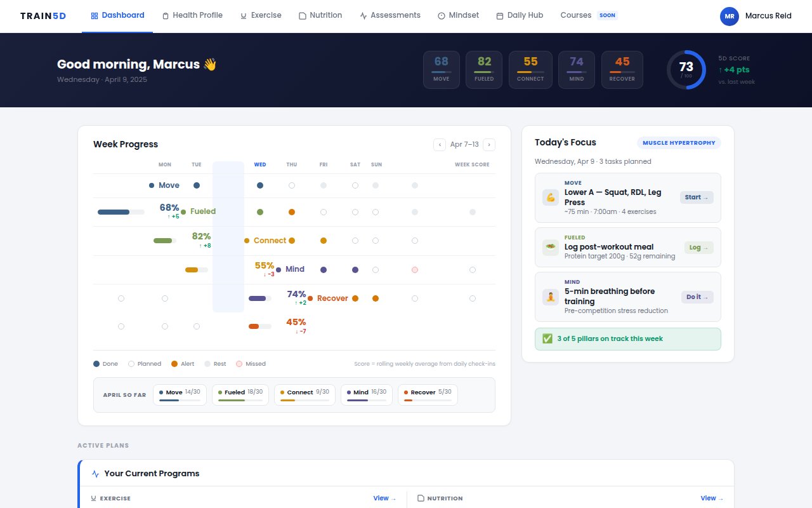Switch to Health Profile tab

coord(192,15)
